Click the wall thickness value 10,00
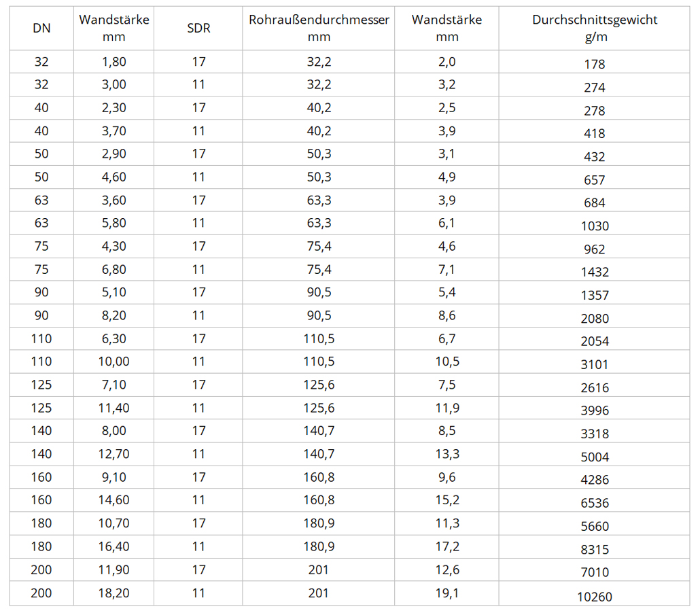 click(x=114, y=361)
